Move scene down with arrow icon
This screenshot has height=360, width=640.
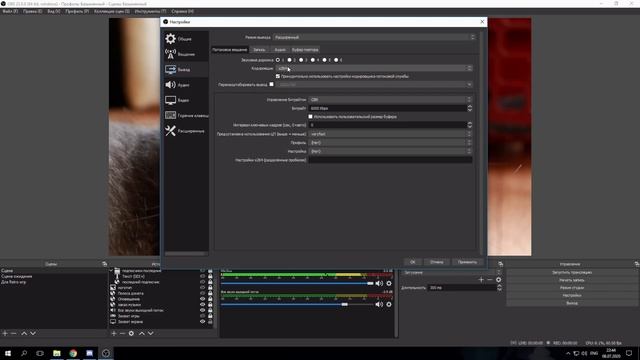pyautogui.click(x=33, y=333)
